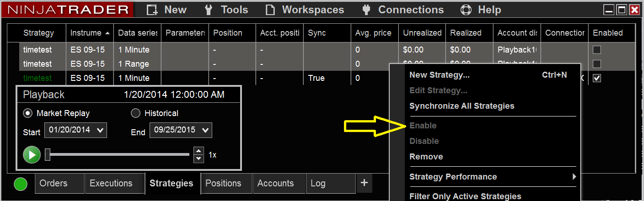Viewport: 644px width, 201px height.
Task: Add a new tab with plus button
Action: 364,183
